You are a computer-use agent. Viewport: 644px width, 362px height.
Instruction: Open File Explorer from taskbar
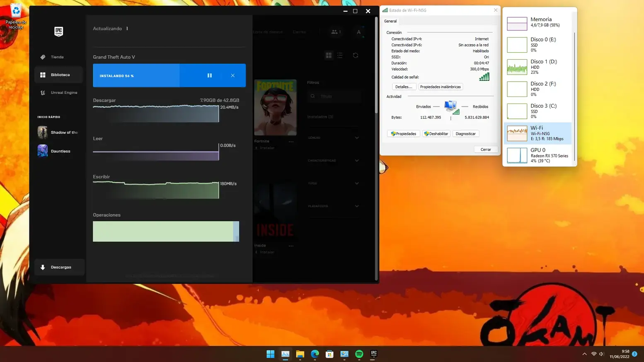(300, 354)
